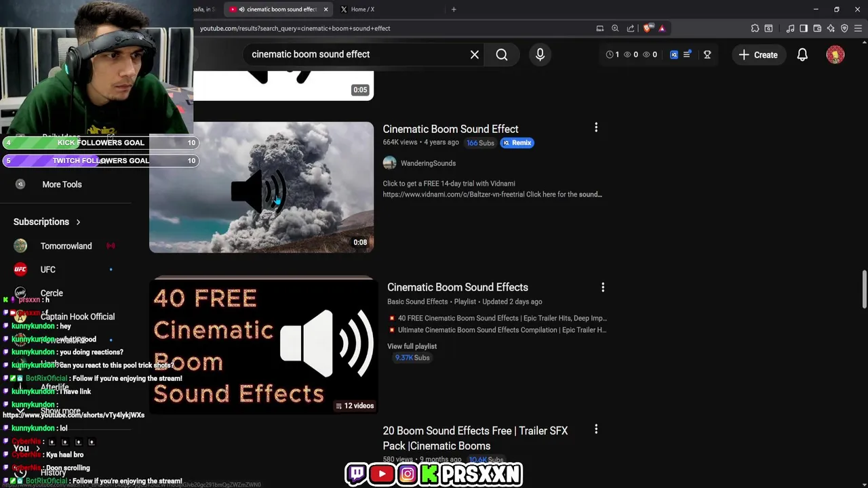The width and height of the screenshot is (868, 488).
Task: Open a new browser tab with plus
Action: 454,9
